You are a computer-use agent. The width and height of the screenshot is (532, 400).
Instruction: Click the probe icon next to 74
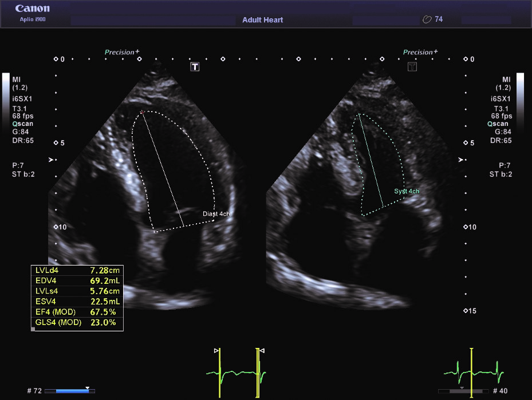click(427, 19)
